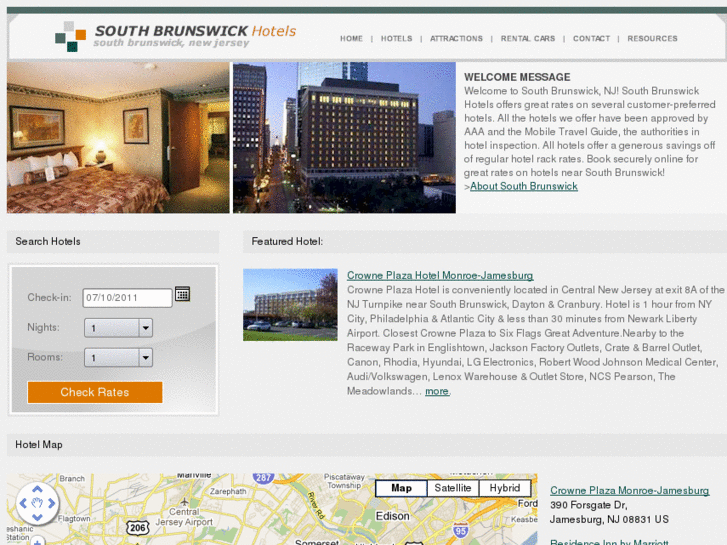Click the map hand recenter icon

(x=37, y=503)
